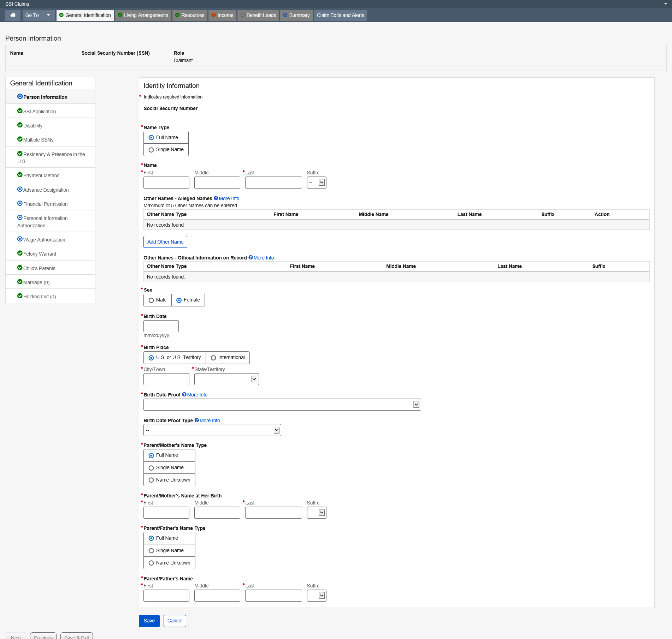672x639 pixels.
Task: Open Parent/Mother's Name Suffix dropdown
Action: pyautogui.click(x=317, y=513)
